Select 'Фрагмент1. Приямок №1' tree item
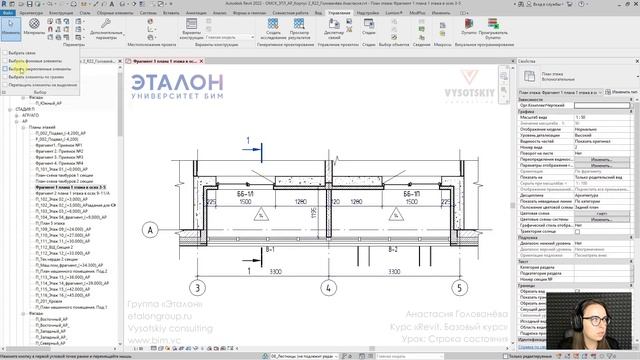The height and width of the screenshot is (360, 640). point(59,145)
